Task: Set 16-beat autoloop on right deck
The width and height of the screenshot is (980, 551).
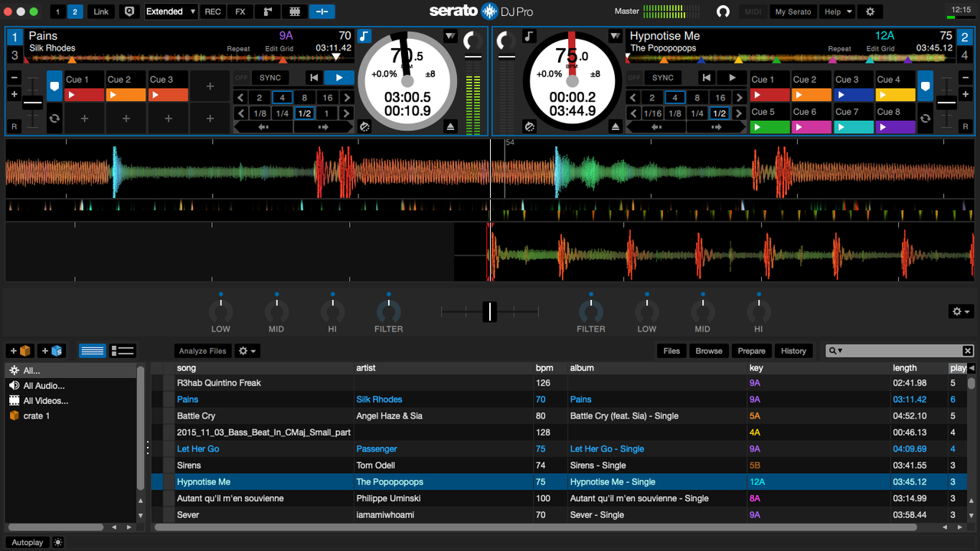Action: [x=720, y=98]
